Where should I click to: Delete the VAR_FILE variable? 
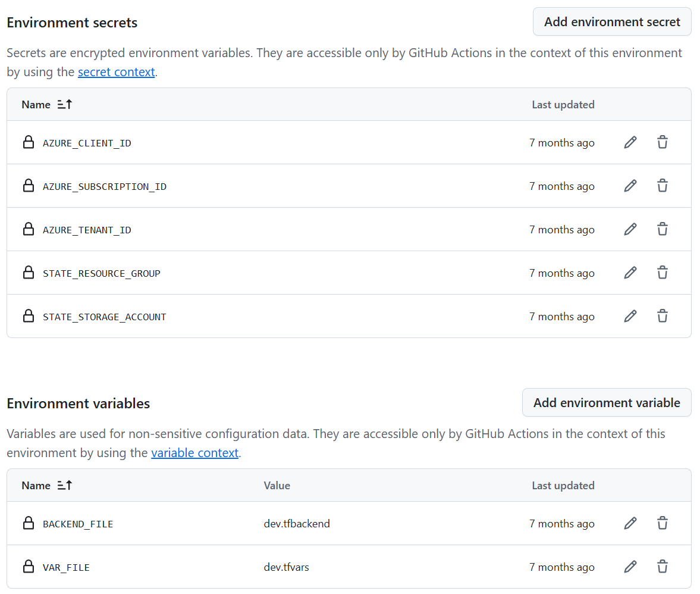[x=663, y=567]
